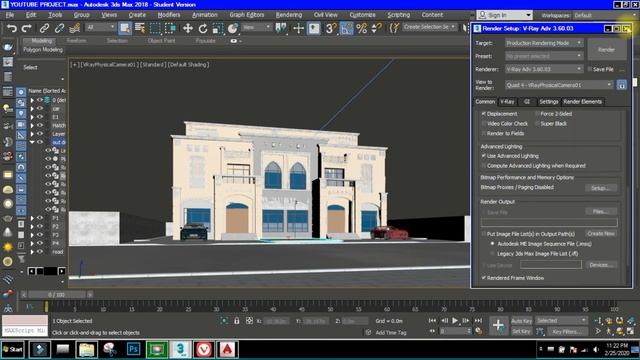The height and width of the screenshot is (360, 640).
Task: Toggle the Render to Fields checkbox
Action: [x=484, y=133]
